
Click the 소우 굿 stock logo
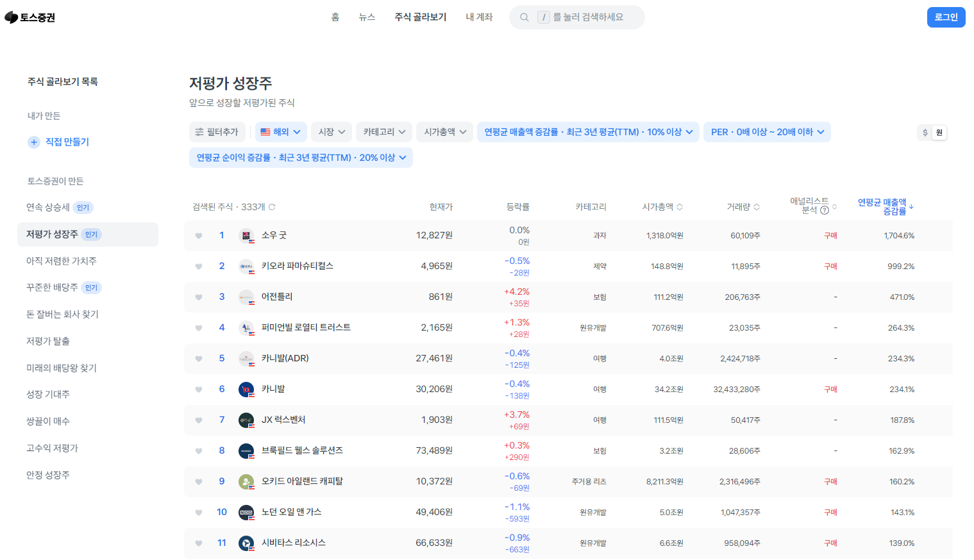(x=246, y=236)
